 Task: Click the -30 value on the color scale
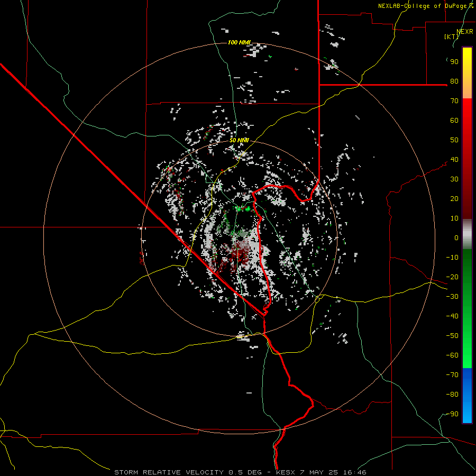coord(452,297)
